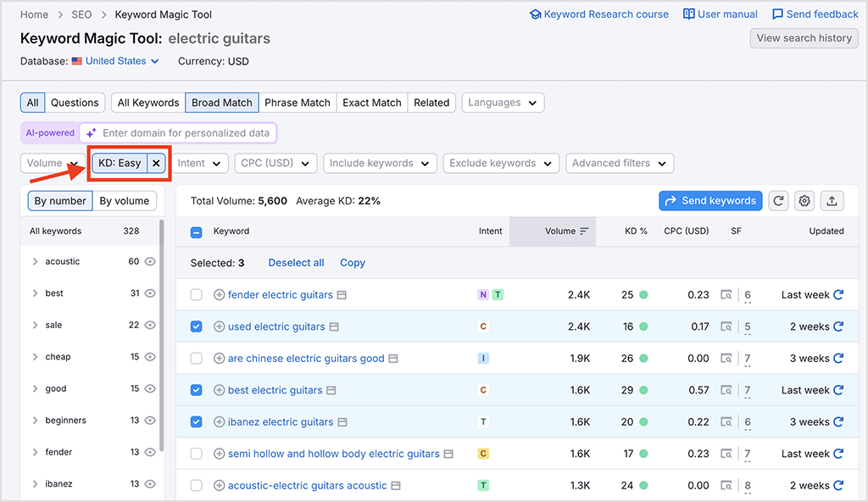
Task: Open table settings gear icon
Action: [804, 201]
